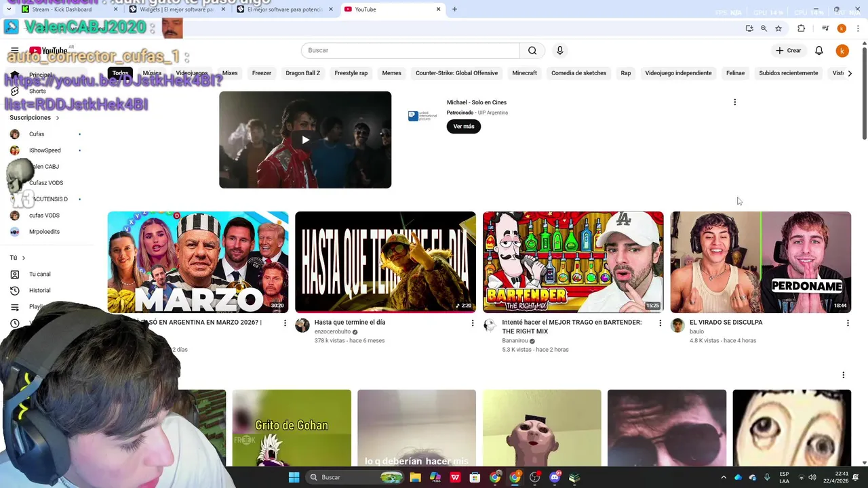Open Chrome three-dot menu
This screenshot has height=488, width=868.
(x=859, y=28)
